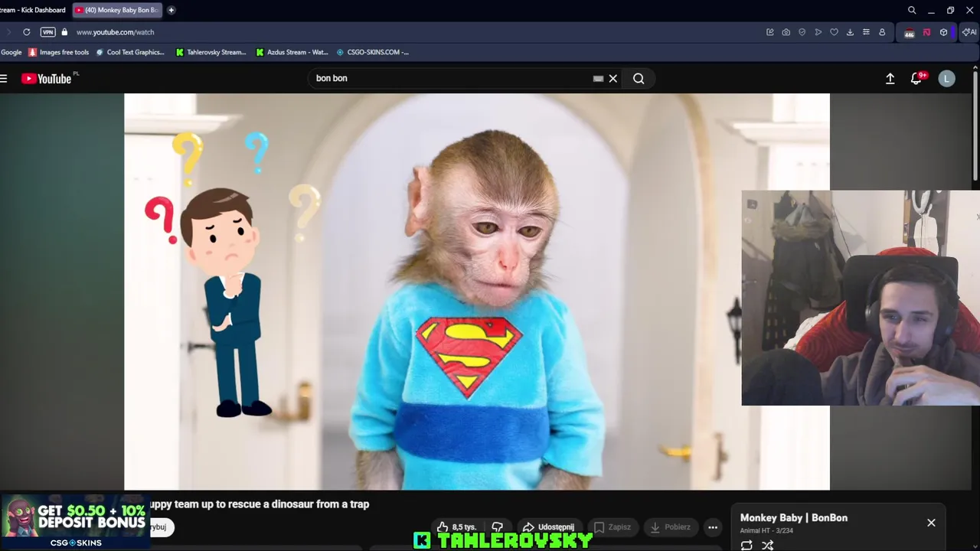Click the YouTube search magnifier button
Screen dimensions: 980x551
(x=639, y=78)
